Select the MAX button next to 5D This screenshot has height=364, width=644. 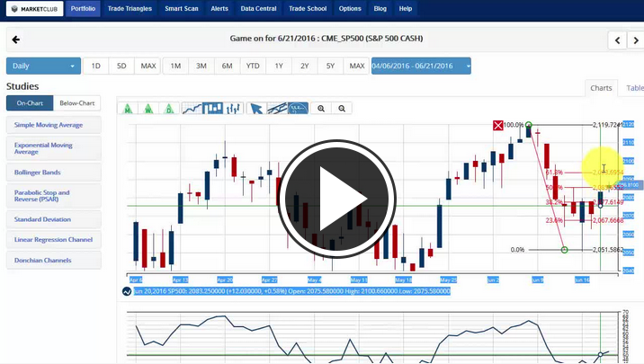pyautogui.click(x=148, y=67)
